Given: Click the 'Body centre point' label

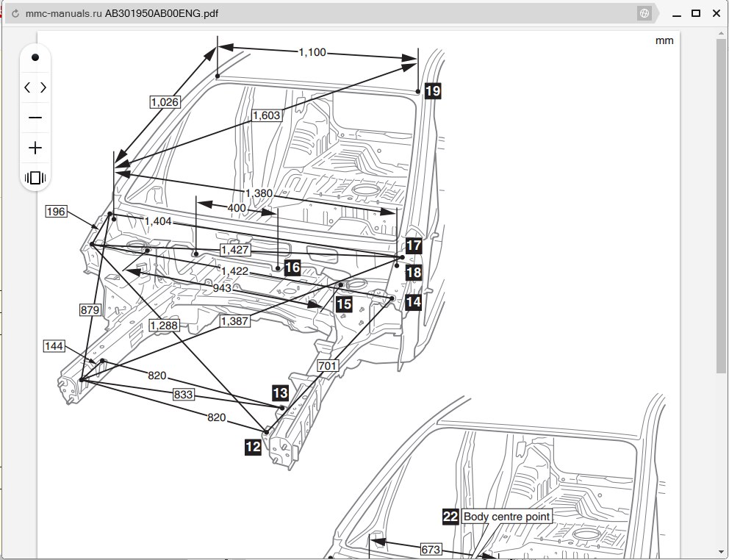Looking at the screenshot, I should tap(506, 517).
